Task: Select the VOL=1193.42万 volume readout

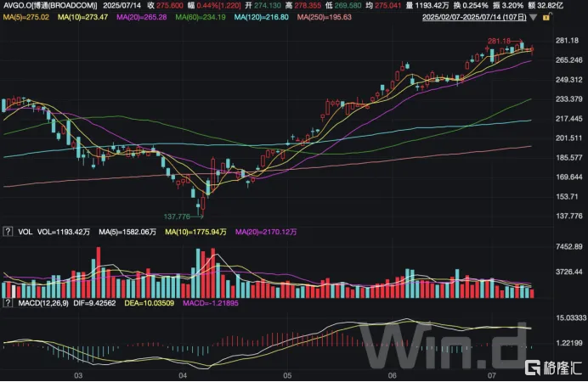Action: click(64, 233)
